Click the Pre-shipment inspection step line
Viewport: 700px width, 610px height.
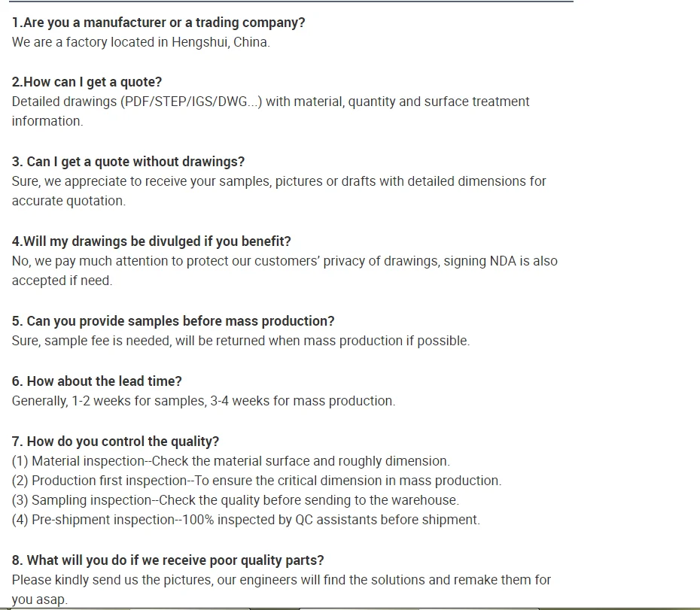point(245,520)
